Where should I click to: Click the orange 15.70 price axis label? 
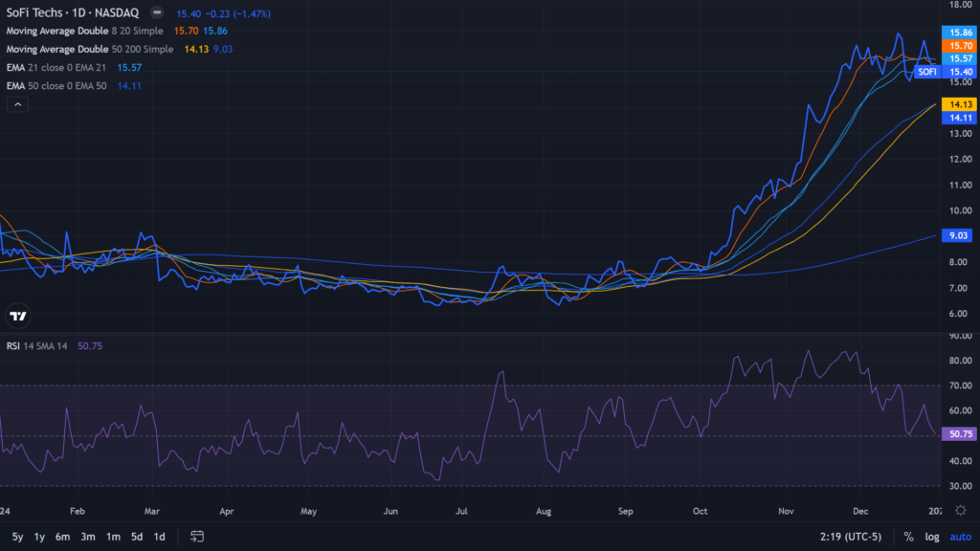coord(960,46)
